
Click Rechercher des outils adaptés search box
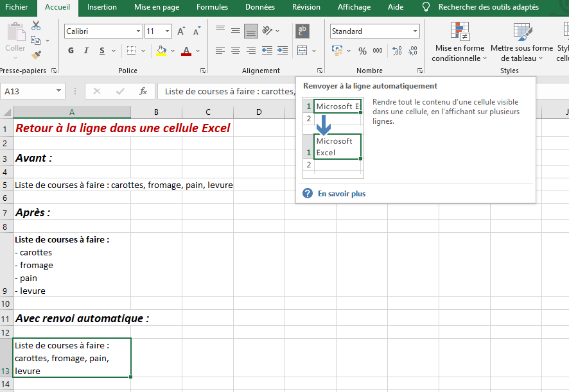point(489,7)
